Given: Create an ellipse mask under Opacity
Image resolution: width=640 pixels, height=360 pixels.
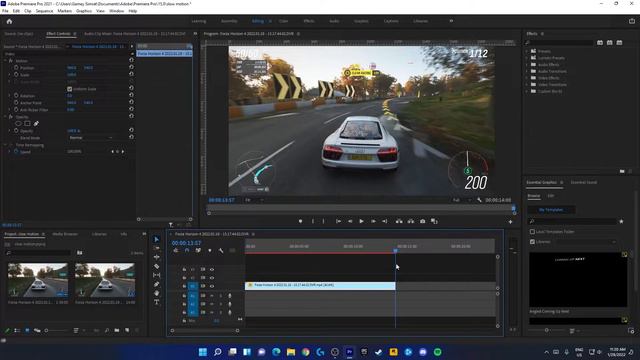Looking at the screenshot, I should point(18,123).
